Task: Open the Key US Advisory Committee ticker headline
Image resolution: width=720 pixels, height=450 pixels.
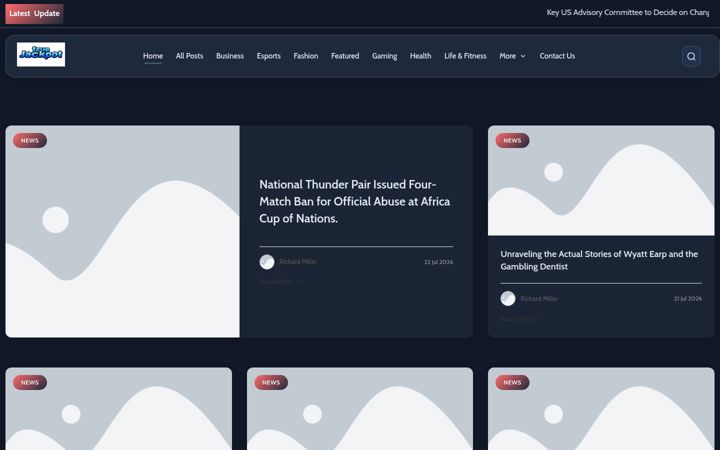Action: (x=628, y=12)
